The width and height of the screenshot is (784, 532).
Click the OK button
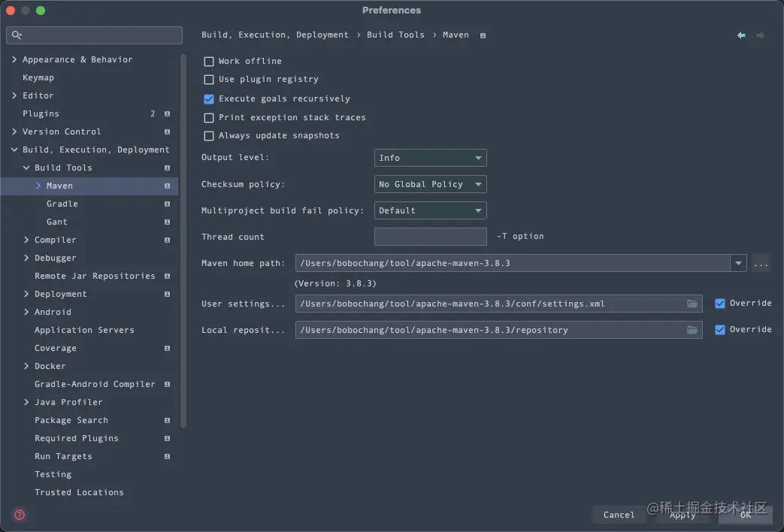click(x=746, y=515)
